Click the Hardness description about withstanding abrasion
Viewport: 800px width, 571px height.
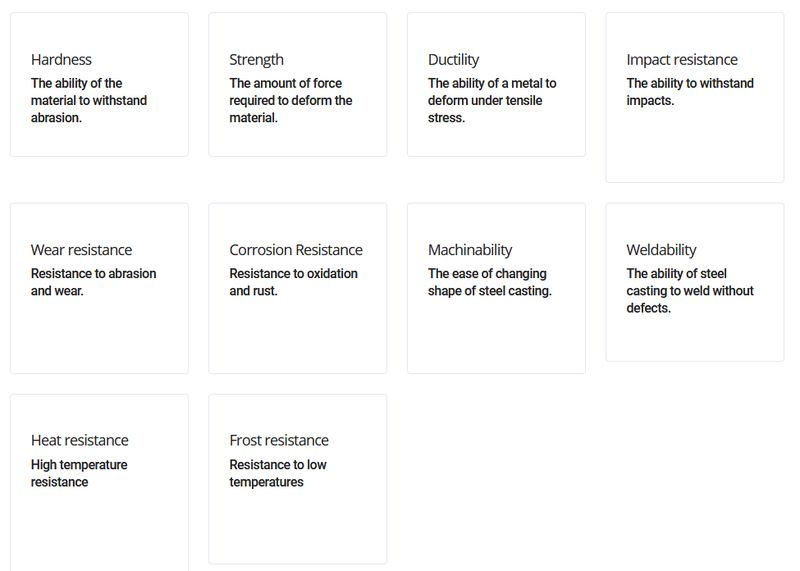tap(89, 101)
